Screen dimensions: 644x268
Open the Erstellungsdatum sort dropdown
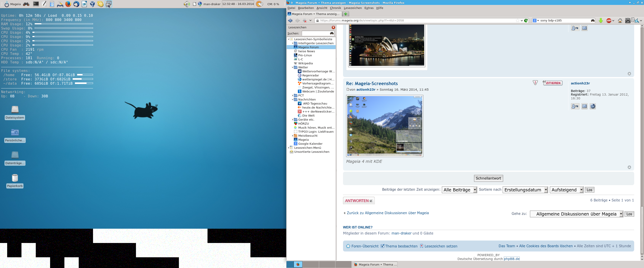525,190
